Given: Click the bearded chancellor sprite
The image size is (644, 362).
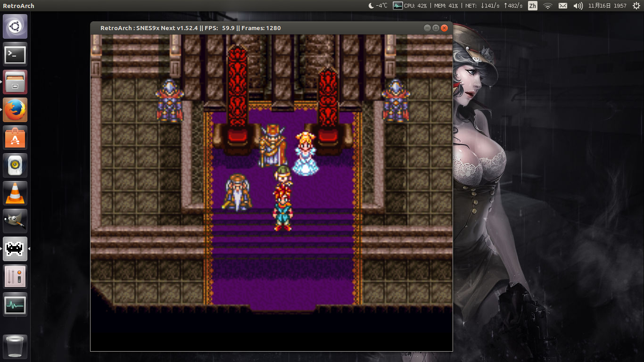Looking at the screenshot, I should point(237,192).
